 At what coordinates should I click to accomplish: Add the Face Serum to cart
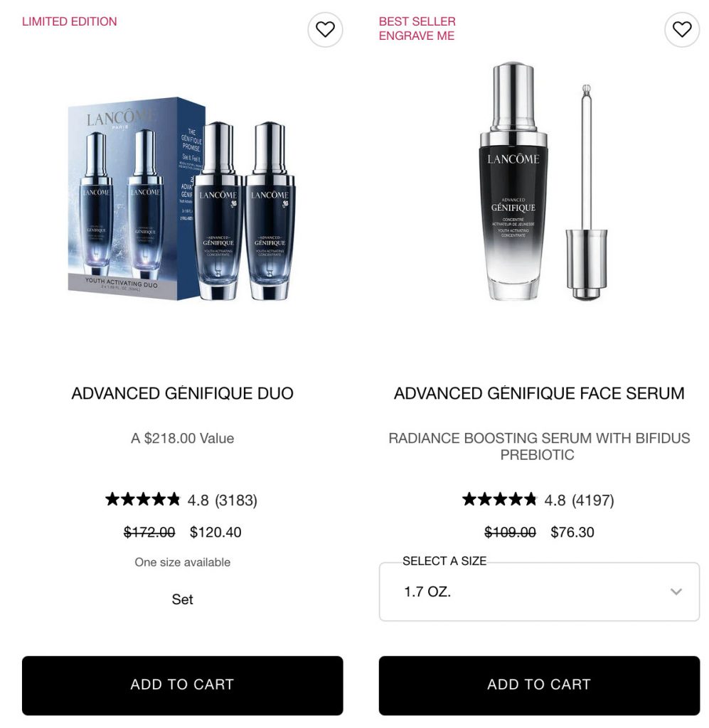pos(539,685)
